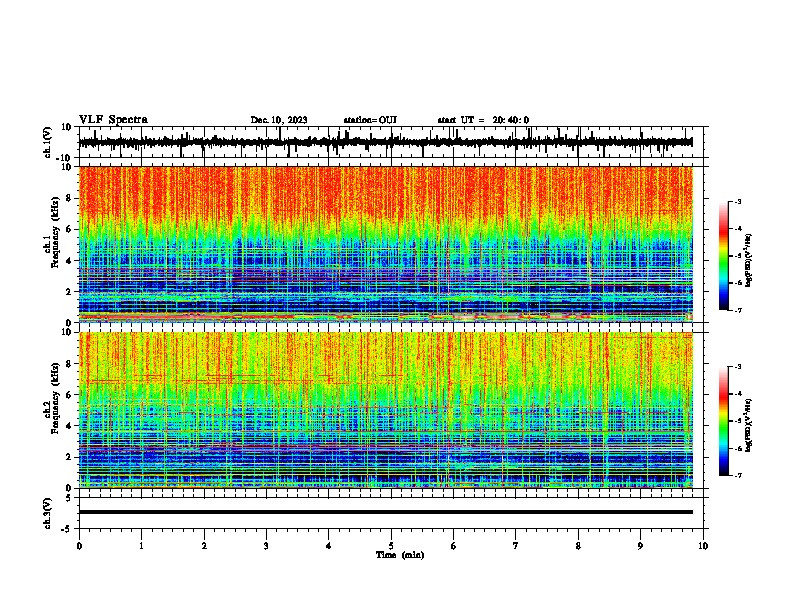Screen dimensions: 792x612
Task: Click the 5 tick on ch.3(V) axis
Action: coord(70,497)
